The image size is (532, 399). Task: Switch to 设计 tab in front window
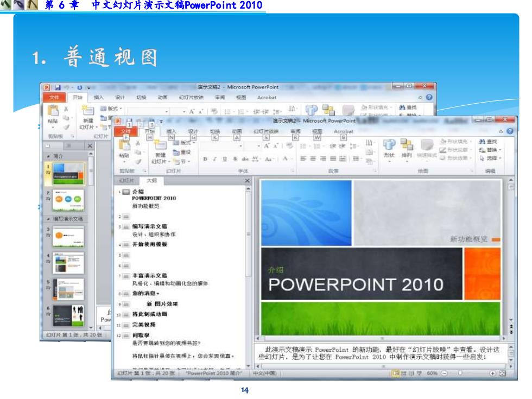coord(193,131)
